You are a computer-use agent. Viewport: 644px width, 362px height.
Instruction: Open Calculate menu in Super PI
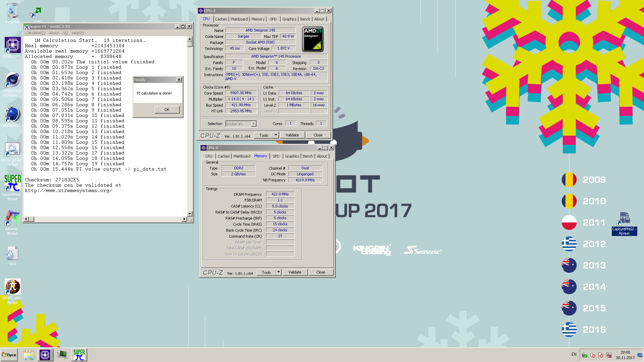tap(35, 33)
